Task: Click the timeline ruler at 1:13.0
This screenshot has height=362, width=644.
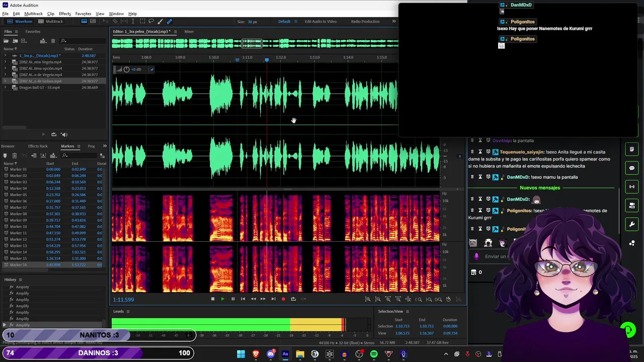Action: pyautogui.click(x=314, y=57)
